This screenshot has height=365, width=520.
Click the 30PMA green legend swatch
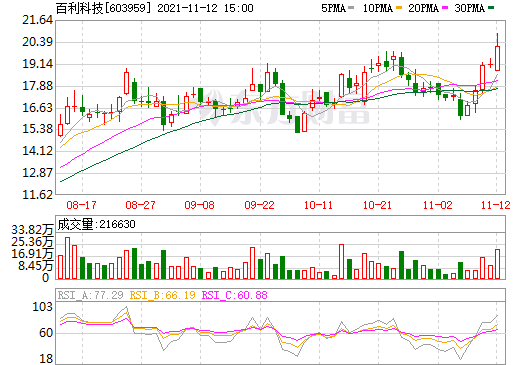click(491, 8)
